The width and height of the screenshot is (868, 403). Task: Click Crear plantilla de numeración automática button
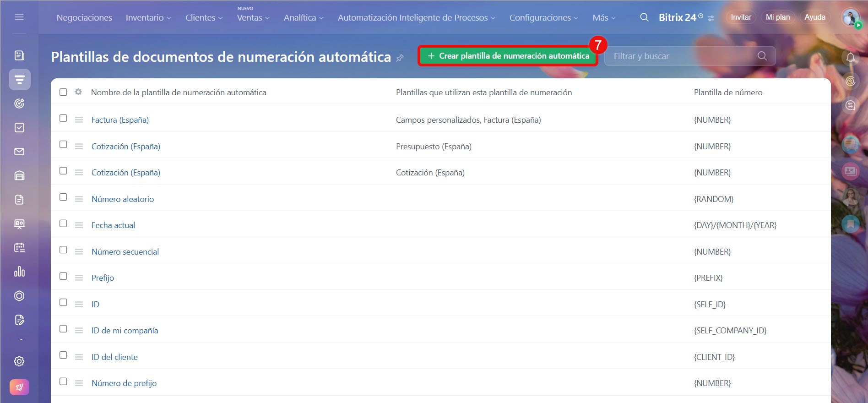point(508,56)
